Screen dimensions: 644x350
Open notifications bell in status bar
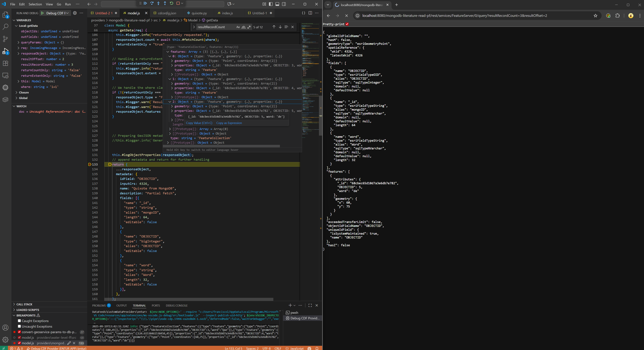(x=317, y=348)
